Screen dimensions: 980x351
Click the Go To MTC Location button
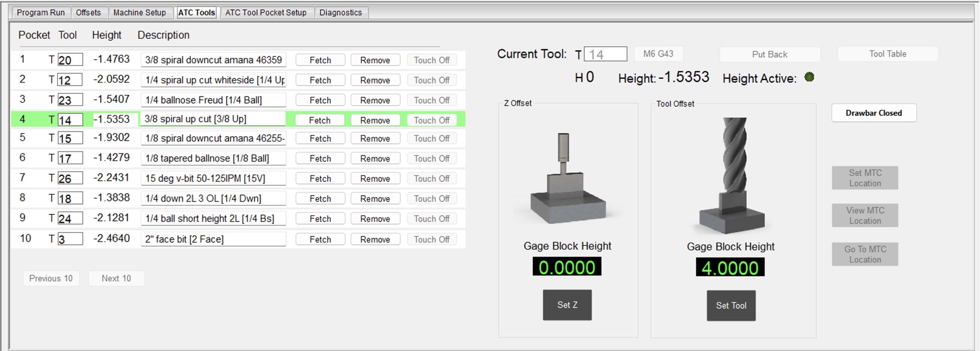pos(865,254)
